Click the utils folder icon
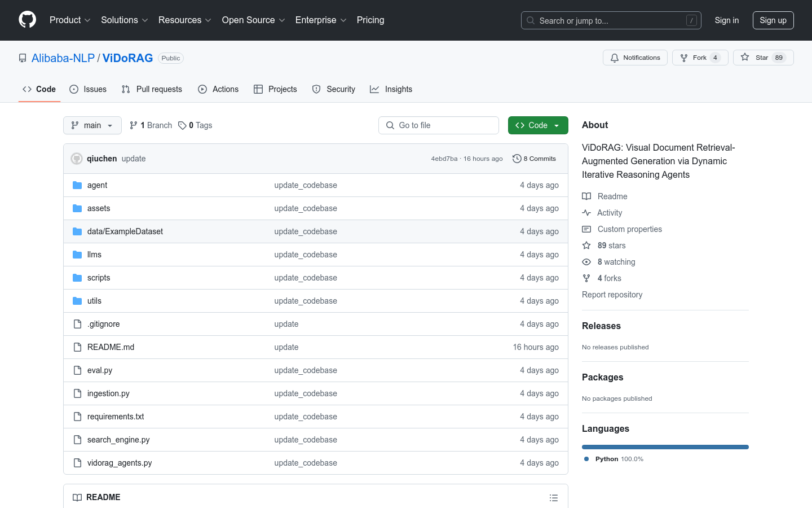Image resolution: width=812 pixels, height=508 pixels. coord(77,301)
